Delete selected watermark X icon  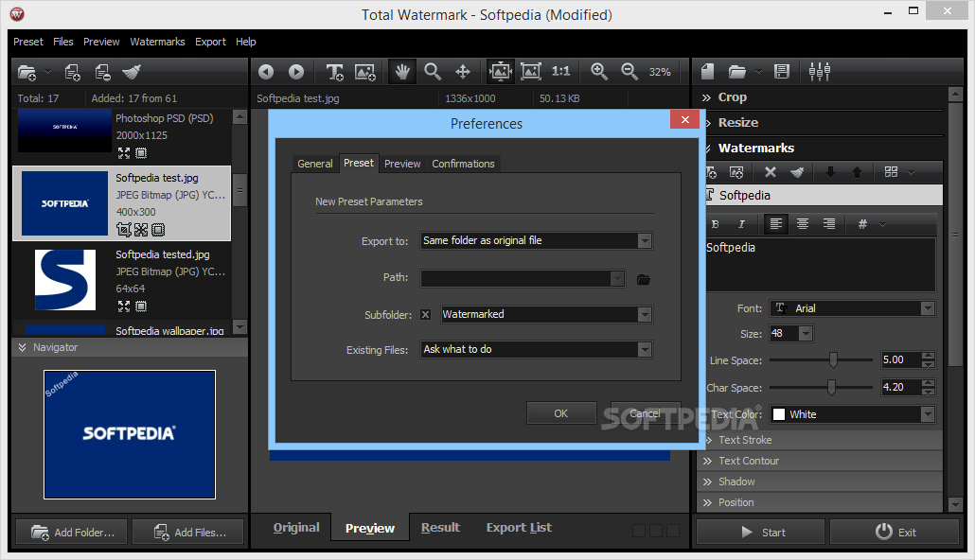click(770, 172)
